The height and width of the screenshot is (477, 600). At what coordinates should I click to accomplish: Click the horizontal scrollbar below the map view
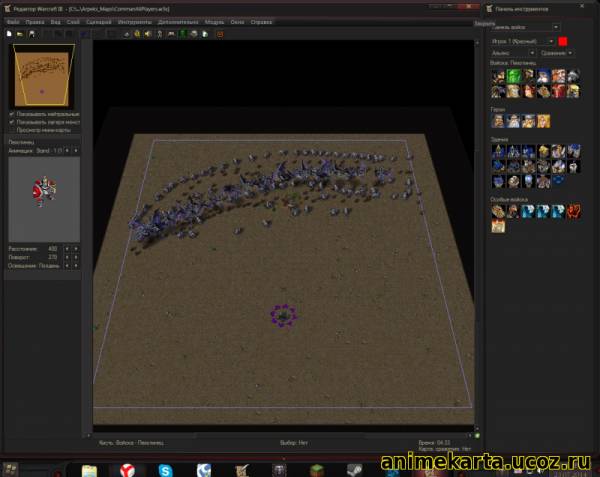point(280,436)
